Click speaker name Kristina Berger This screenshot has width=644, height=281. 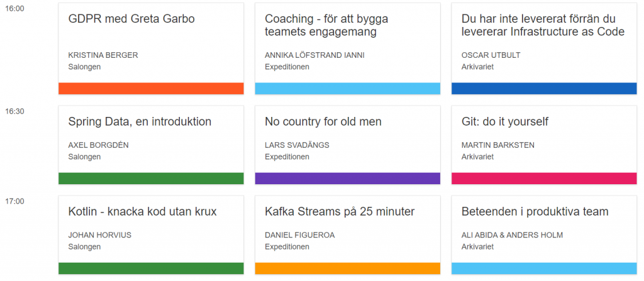(x=103, y=55)
